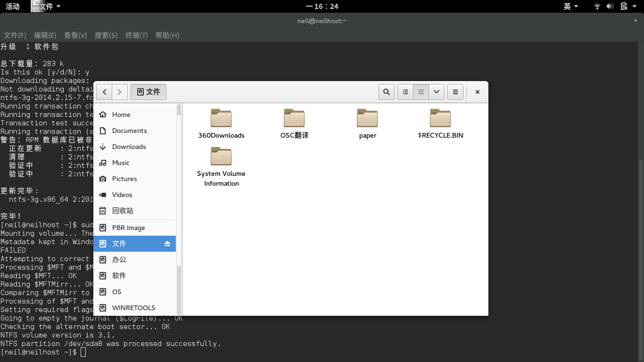
Task: Go back with the left arrow button
Action: tap(104, 92)
